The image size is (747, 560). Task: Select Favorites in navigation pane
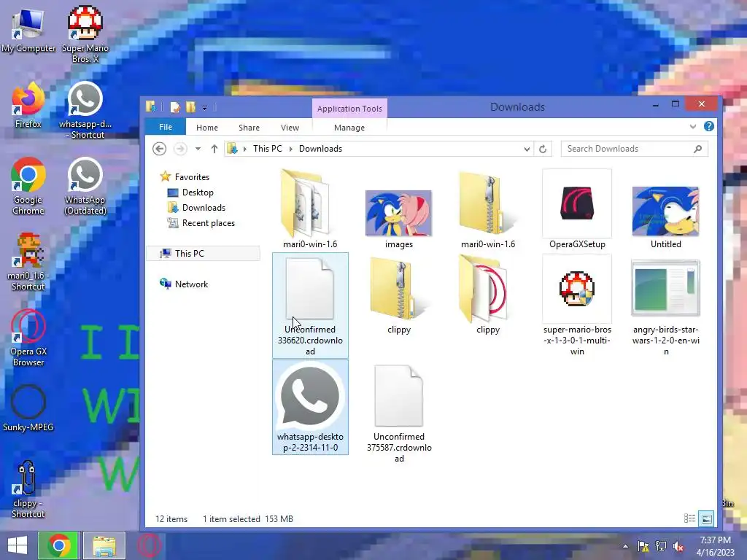(192, 176)
